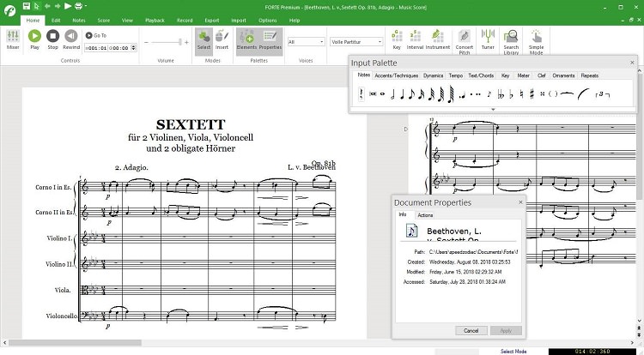This screenshot has width=644, height=355.
Task: Open Search Library
Action: (512, 41)
